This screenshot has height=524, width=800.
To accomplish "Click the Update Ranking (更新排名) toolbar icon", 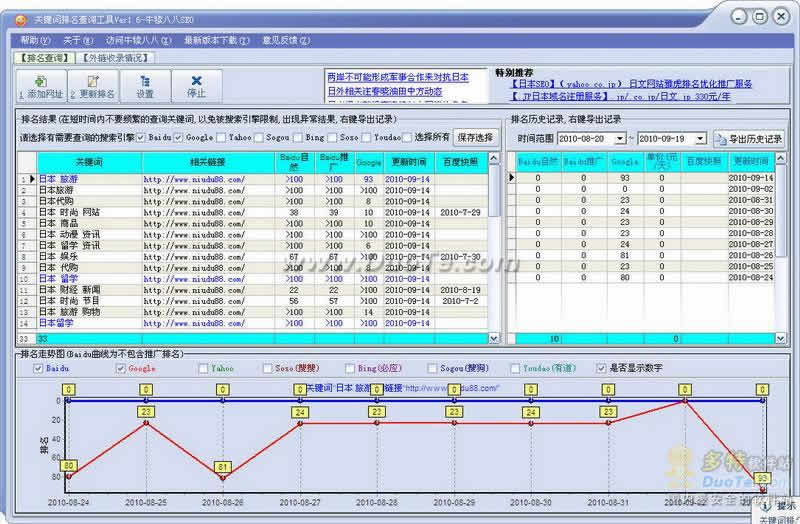I will [93, 86].
